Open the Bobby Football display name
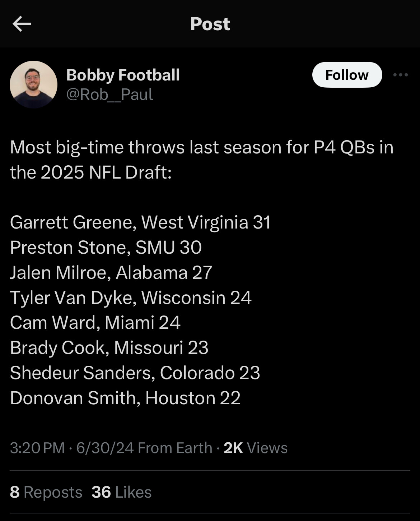The height and width of the screenshot is (521, 420). click(123, 75)
